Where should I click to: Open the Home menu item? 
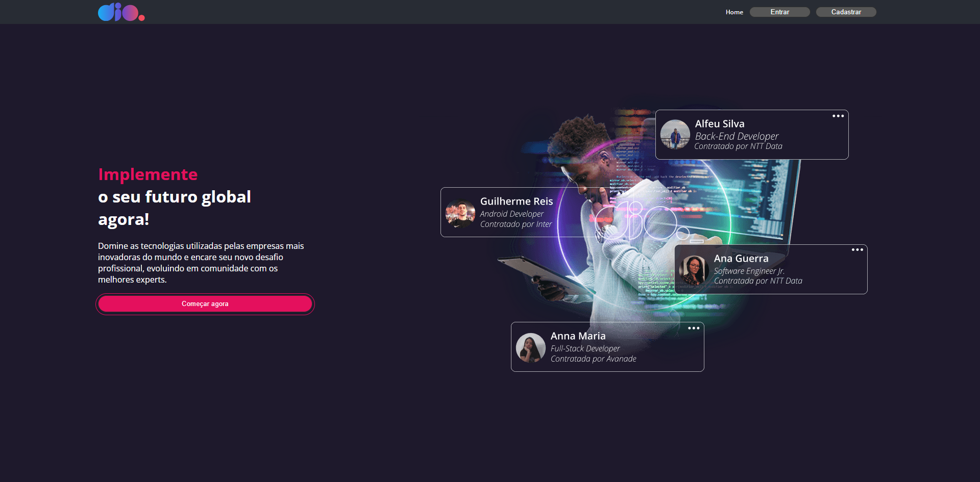pyautogui.click(x=734, y=12)
